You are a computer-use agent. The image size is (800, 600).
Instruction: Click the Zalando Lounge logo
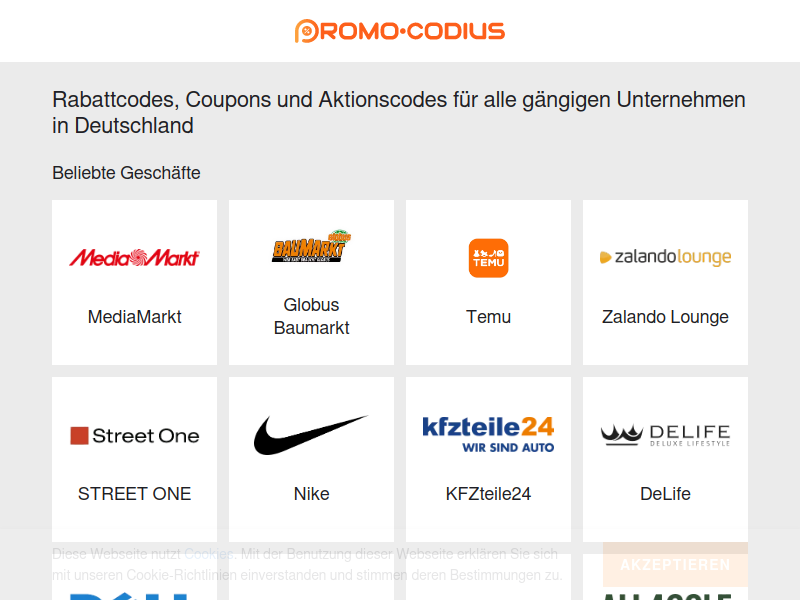(665, 257)
